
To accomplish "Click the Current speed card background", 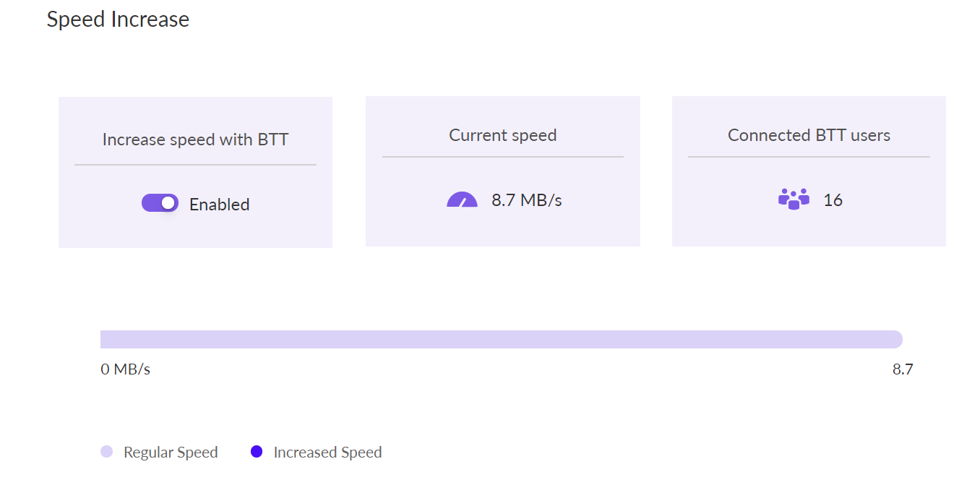I will click(x=503, y=171).
